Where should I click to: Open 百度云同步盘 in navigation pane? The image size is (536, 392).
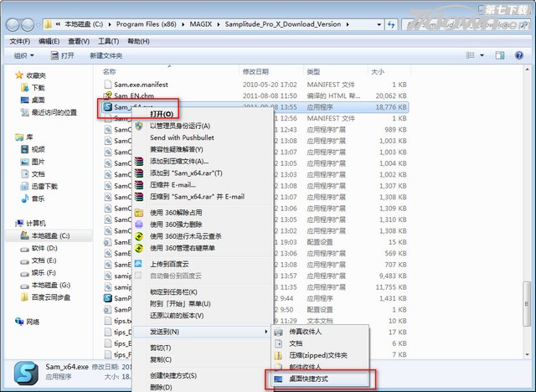pyautogui.click(x=45, y=297)
